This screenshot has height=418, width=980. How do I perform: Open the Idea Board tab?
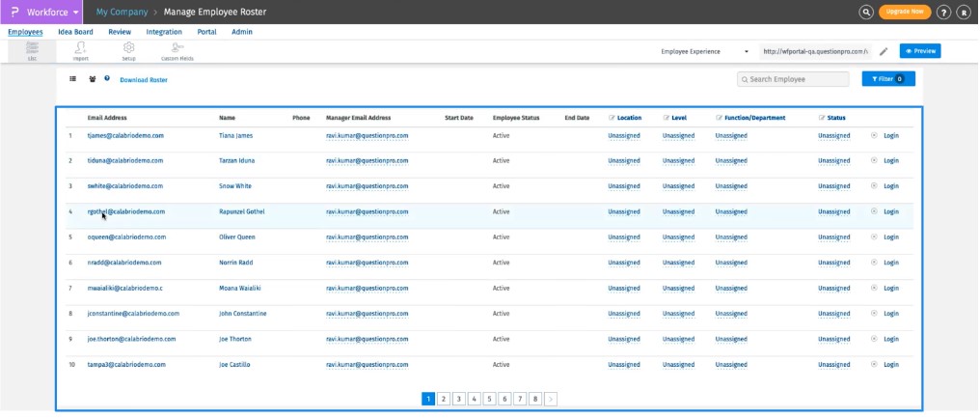tap(75, 32)
